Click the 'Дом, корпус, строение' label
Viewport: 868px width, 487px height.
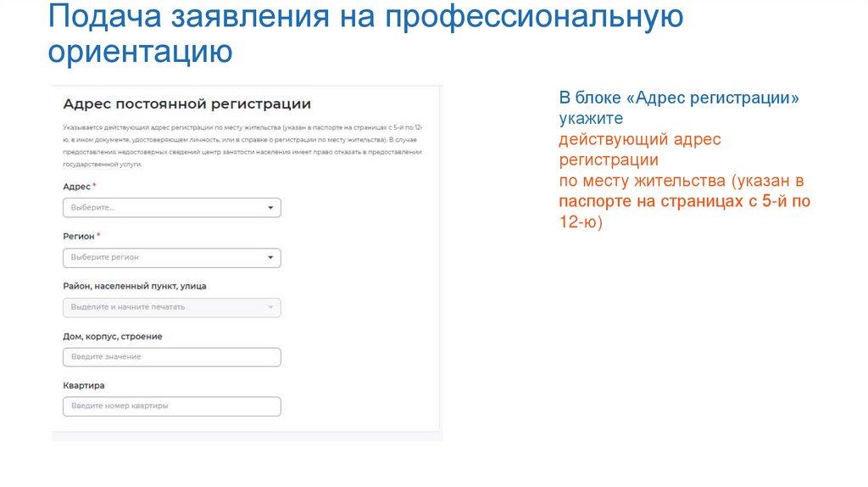(112, 336)
